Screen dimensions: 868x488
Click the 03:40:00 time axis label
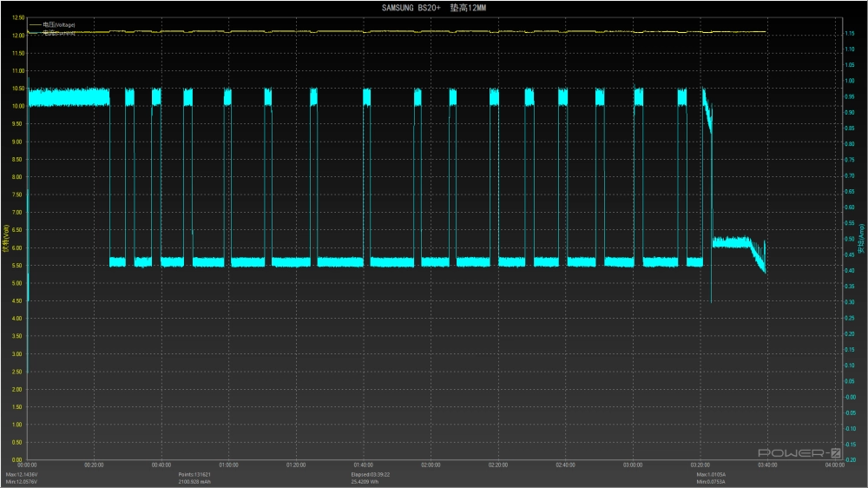767,465
